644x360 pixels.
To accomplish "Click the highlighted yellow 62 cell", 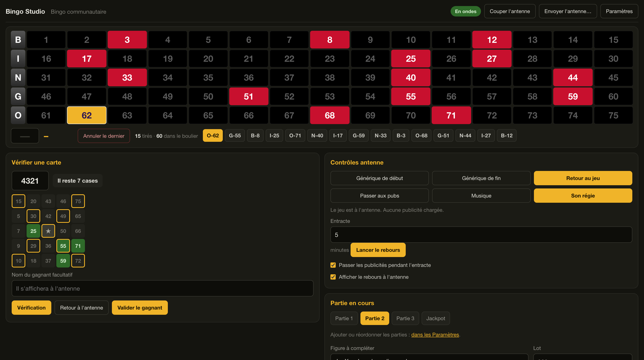I will [x=87, y=115].
